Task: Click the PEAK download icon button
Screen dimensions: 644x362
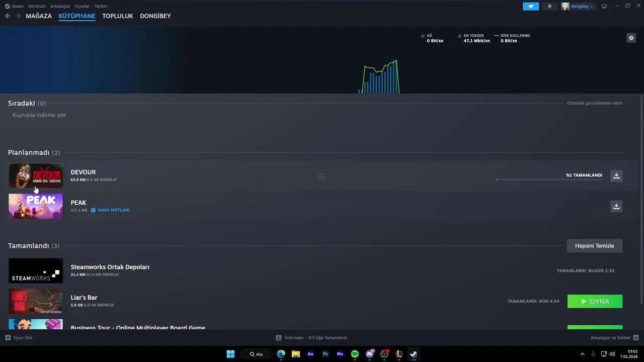Action: 616,206
